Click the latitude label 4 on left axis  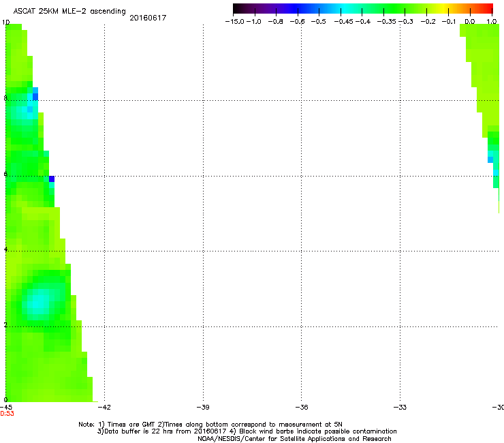tap(5, 249)
